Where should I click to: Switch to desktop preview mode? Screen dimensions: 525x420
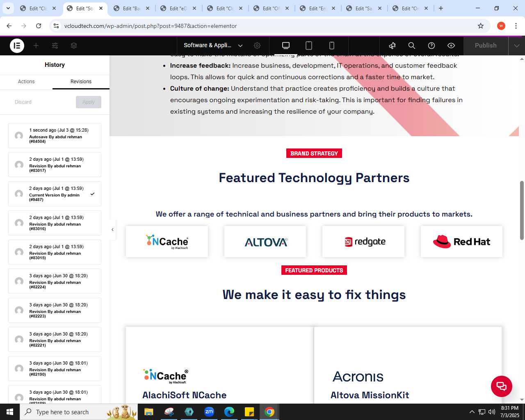[286, 46]
